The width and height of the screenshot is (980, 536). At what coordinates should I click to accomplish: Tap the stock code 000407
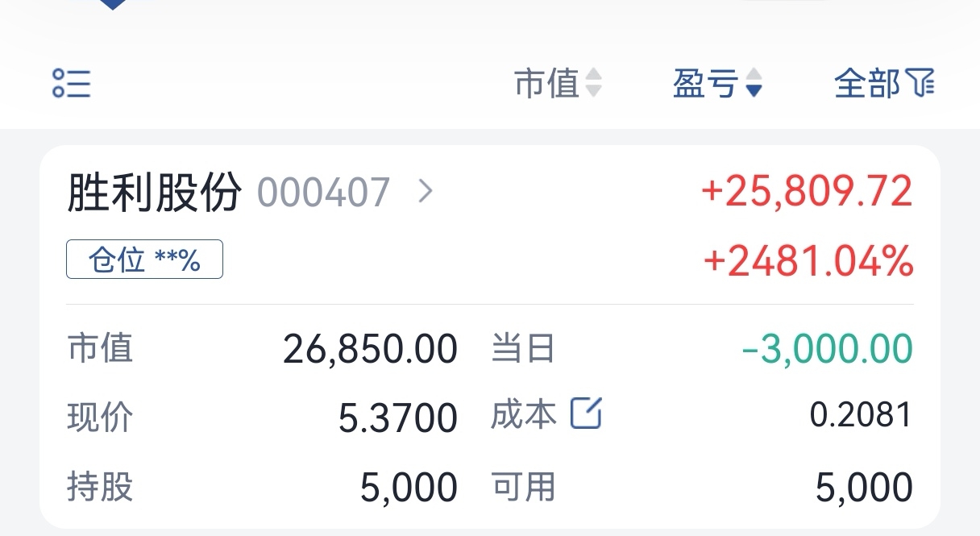pyautogui.click(x=324, y=193)
